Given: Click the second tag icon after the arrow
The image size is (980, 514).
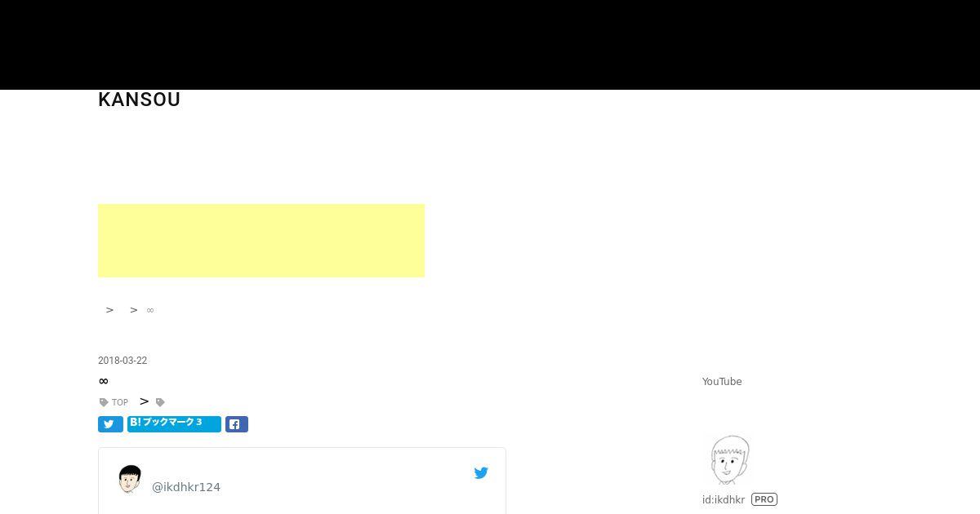Looking at the screenshot, I should point(160,402).
